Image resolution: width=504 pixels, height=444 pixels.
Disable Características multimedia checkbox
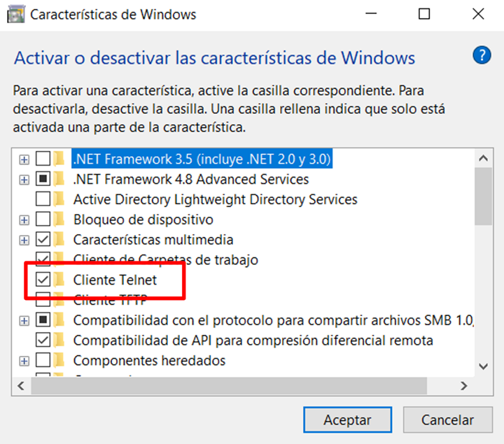coord(43,240)
